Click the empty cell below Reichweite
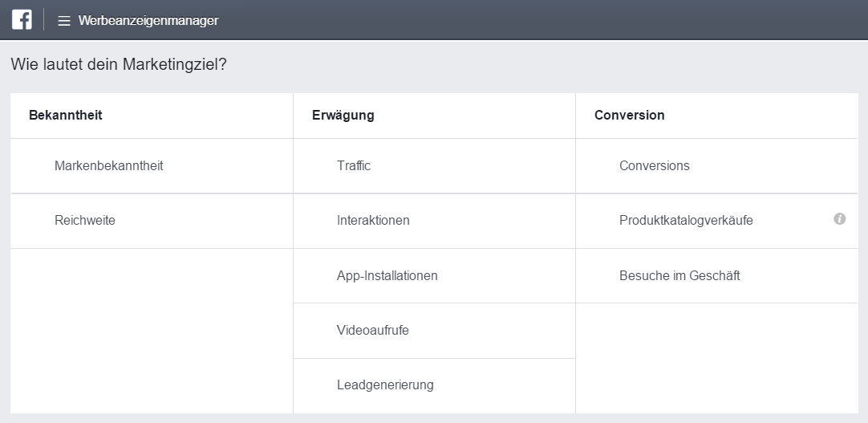The image size is (868, 423). [x=152, y=330]
